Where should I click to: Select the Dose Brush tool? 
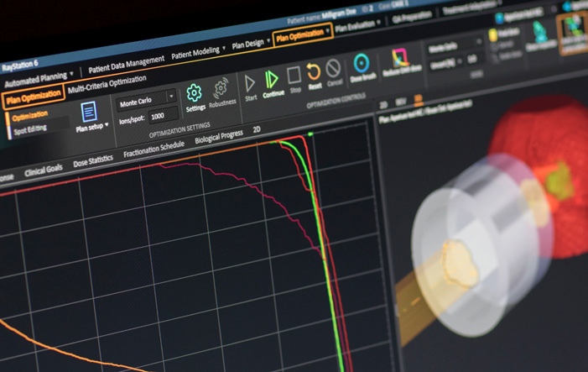(362, 64)
